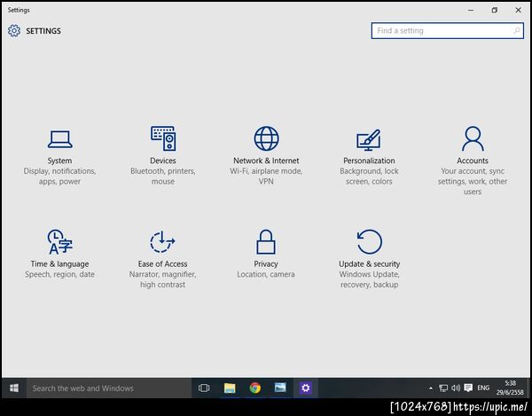
Task: Click the Settings gear icon in header
Action: 14,30
